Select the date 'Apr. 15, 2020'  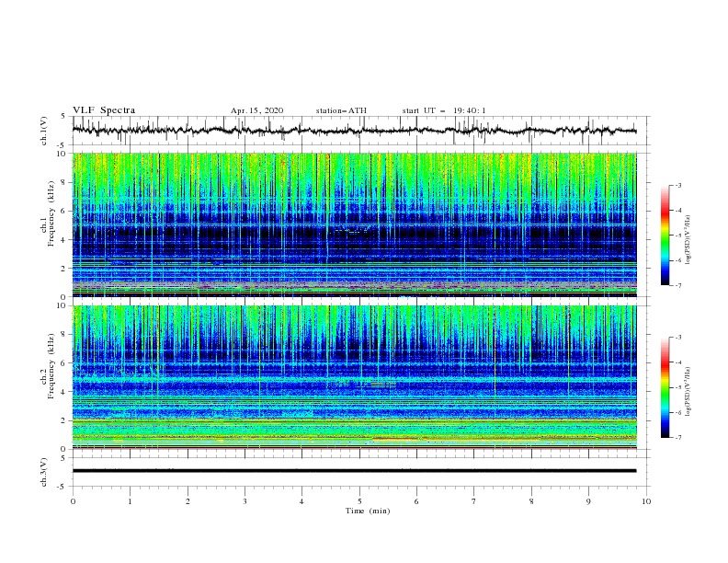[256, 110]
